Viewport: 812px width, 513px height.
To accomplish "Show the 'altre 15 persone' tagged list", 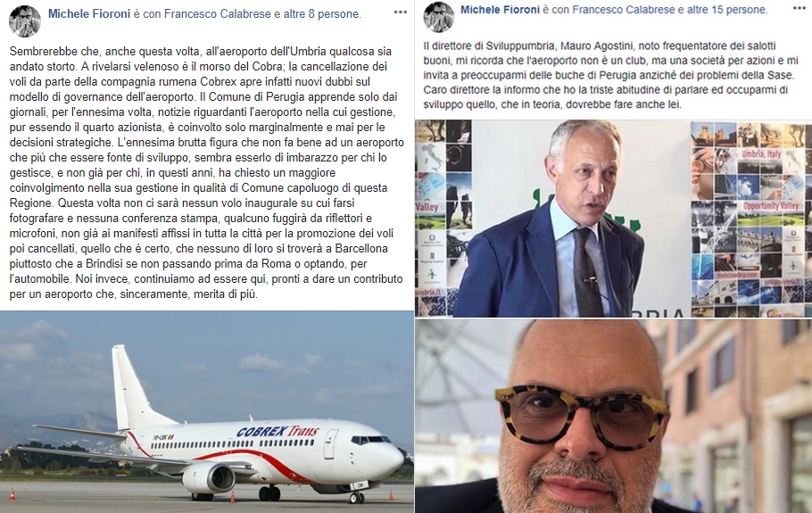I will (x=729, y=9).
